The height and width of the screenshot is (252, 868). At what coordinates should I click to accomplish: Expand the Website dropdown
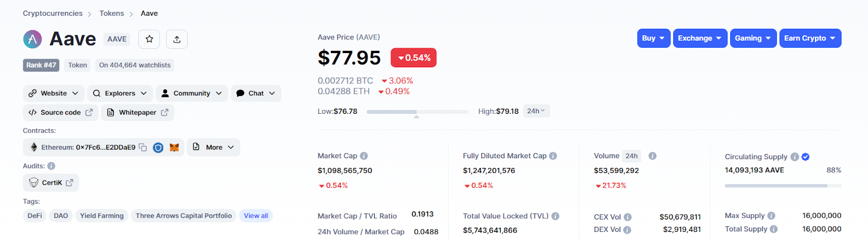coord(54,93)
